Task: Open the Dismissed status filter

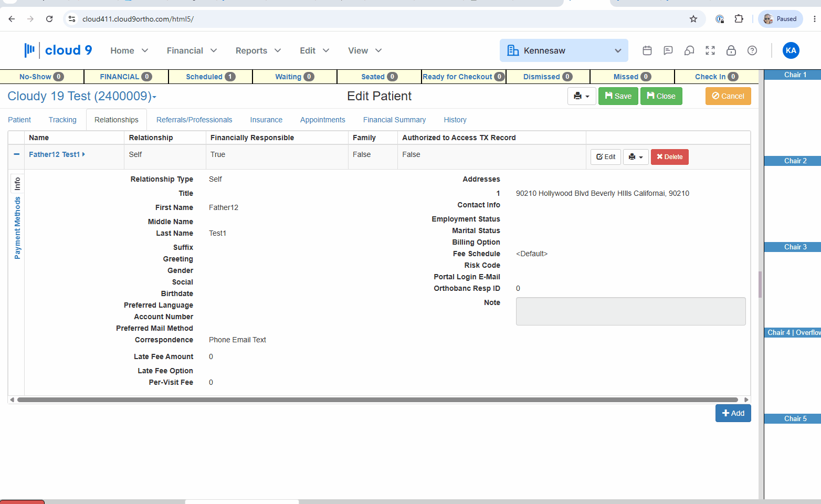Action: pos(548,77)
